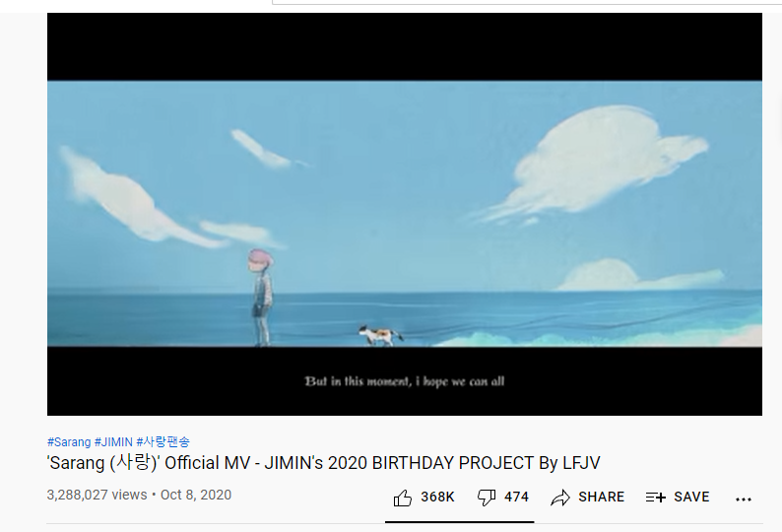This screenshot has height=532, width=782.
Task: Click the calico cat in the video
Action: [x=380, y=335]
